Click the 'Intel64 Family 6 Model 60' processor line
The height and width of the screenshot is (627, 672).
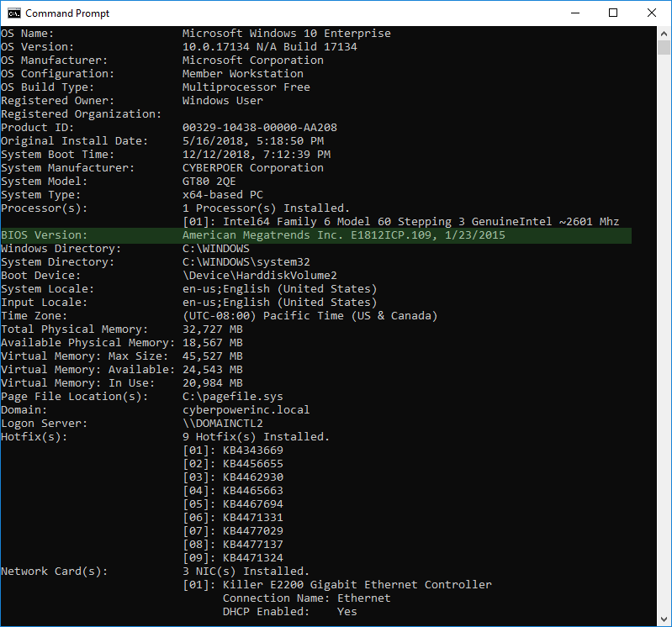[x=400, y=221]
